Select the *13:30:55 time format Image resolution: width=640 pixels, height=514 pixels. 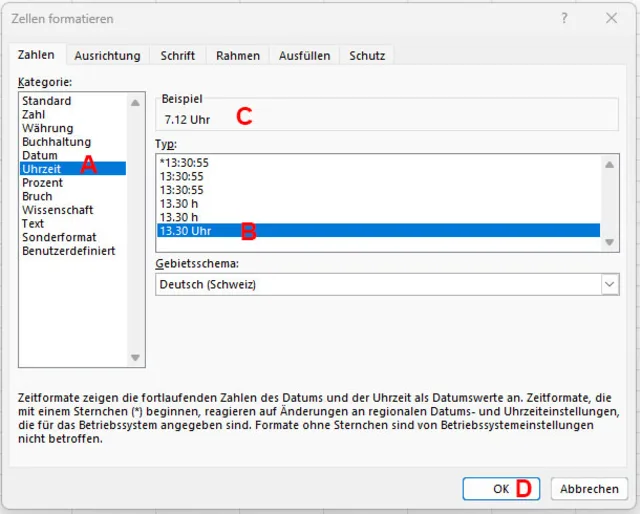tap(184, 162)
